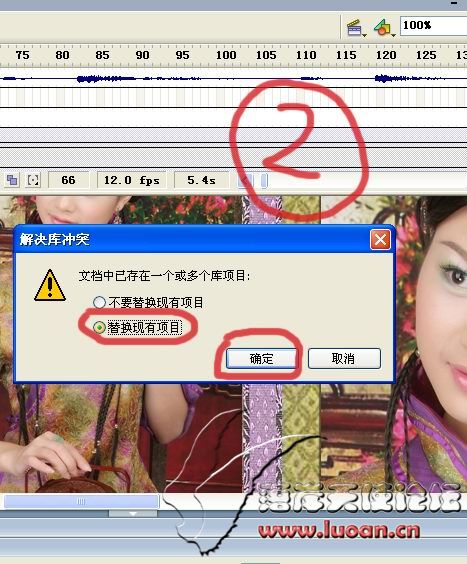Close the 解决库冲突 dialog
The width and height of the screenshot is (467, 564).
(380, 240)
